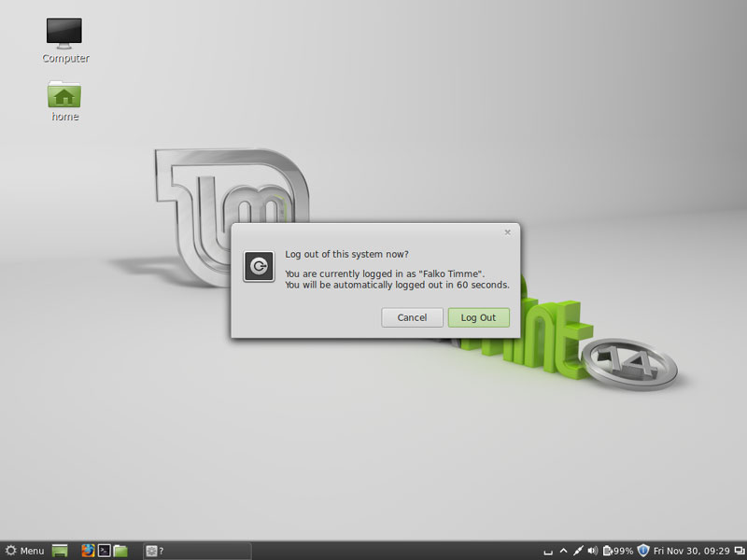Select the '?' window in the task list
This screenshot has width=747, height=560.
[x=197, y=551]
